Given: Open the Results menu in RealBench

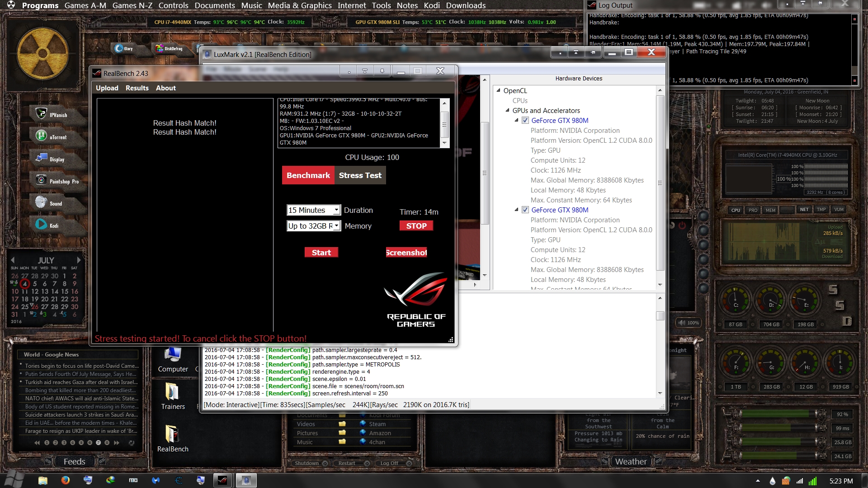Looking at the screenshot, I should [137, 88].
